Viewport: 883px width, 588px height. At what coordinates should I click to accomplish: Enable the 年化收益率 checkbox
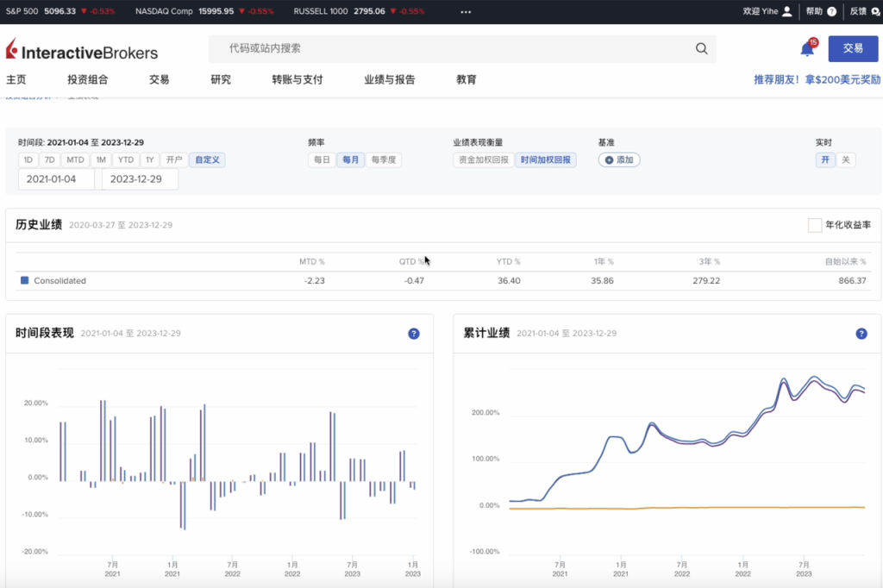[x=814, y=225]
